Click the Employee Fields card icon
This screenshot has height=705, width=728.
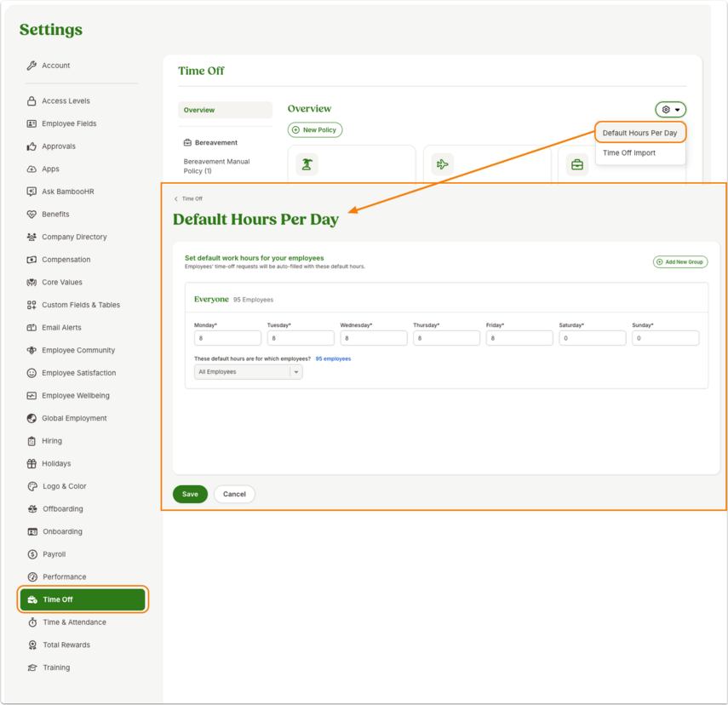[x=32, y=123]
